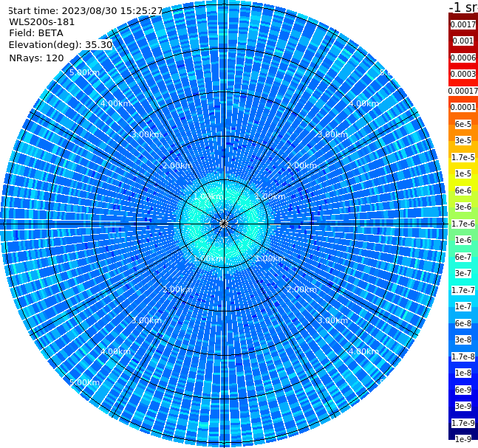Screen dimensions: 478x448
Task: Click the 1.7e-7 colorbar value
Action: click(463, 290)
